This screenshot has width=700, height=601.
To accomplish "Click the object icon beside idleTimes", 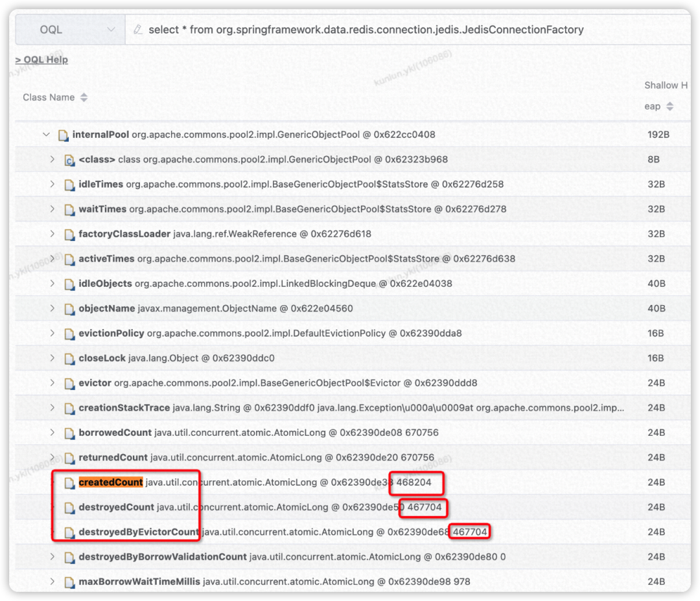I will pyautogui.click(x=69, y=185).
